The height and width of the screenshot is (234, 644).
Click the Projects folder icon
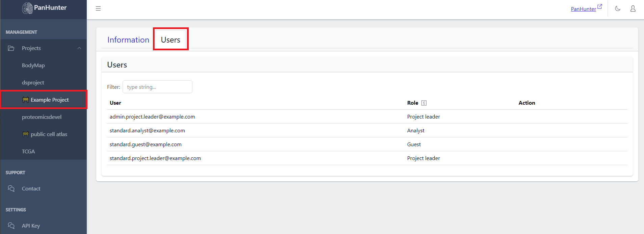coord(11,48)
